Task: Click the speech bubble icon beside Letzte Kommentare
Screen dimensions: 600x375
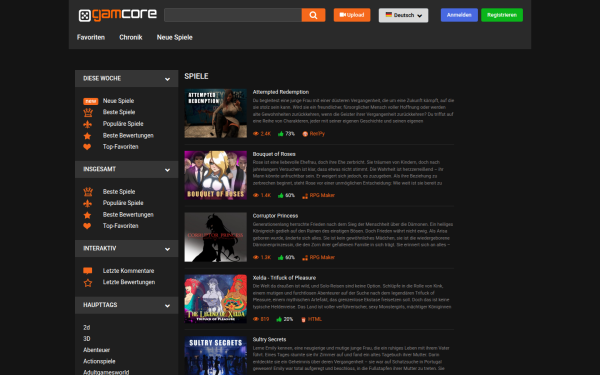Action: 88,271
